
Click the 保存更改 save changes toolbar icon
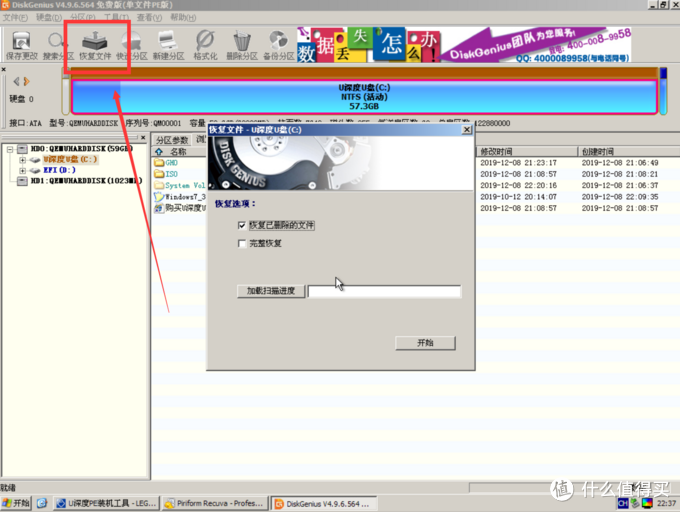point(21,45)
